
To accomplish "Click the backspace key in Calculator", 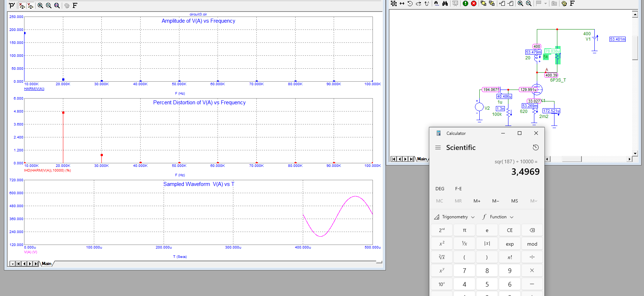I will point(532,230).
